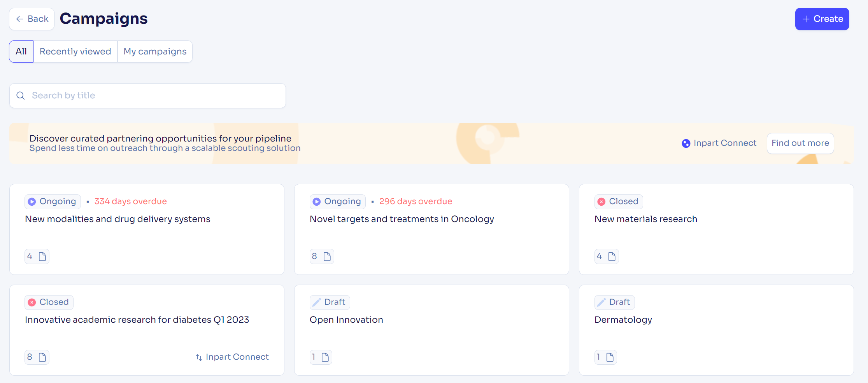
Task: Switch to Recently viewed tab
Action: tap(75, 51)
